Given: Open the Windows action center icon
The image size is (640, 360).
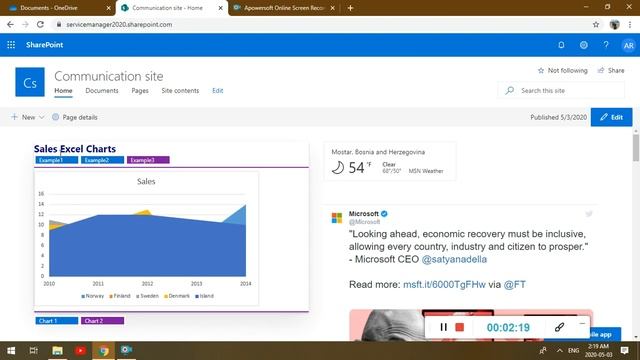Looking at the screenshot, I should [x=624, y=350].
